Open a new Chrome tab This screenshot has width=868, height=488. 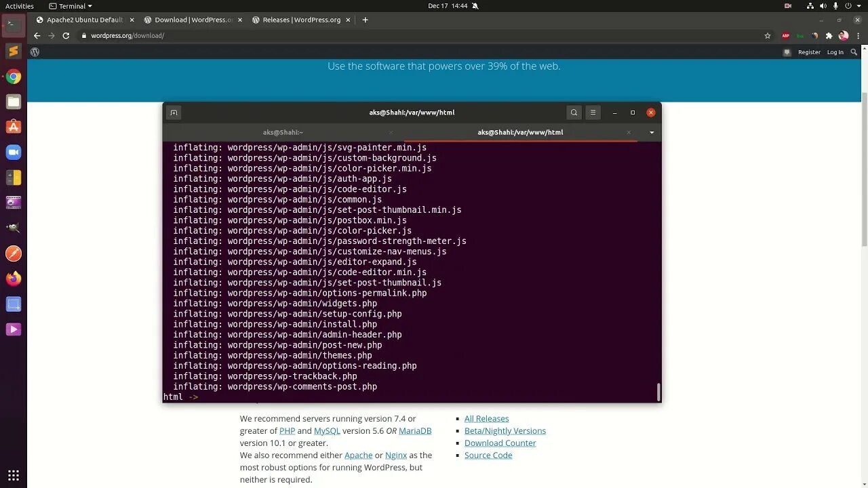(365, 20)
